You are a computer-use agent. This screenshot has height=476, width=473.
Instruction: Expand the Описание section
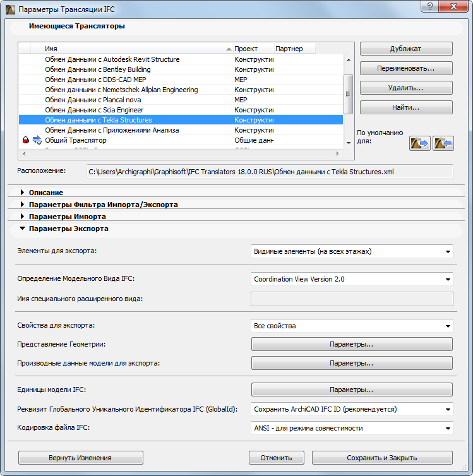(22, 192)
